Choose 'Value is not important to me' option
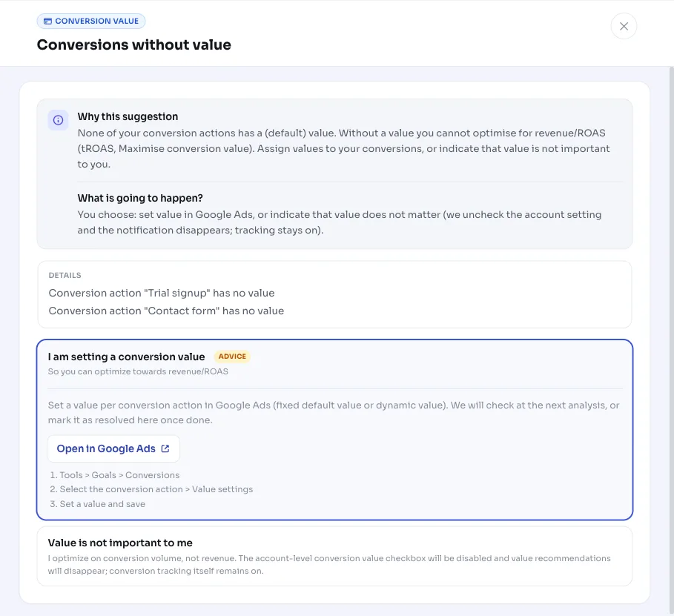The image size is (674, 616). [334, 556]
